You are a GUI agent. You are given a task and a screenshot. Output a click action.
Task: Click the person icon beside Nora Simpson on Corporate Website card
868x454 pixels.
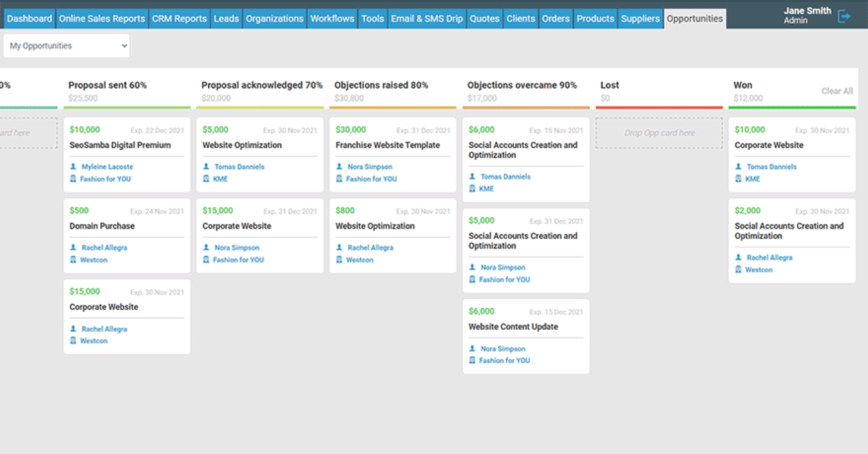207,247
